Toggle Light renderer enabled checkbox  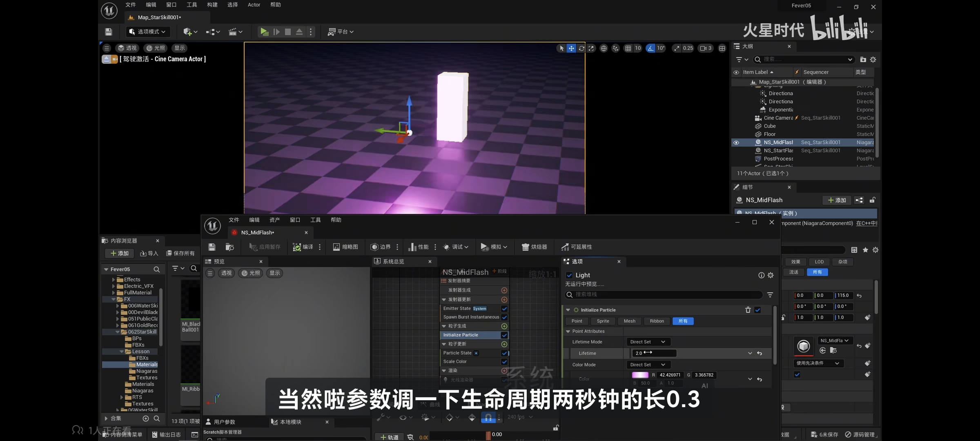(x=569, y=275)
